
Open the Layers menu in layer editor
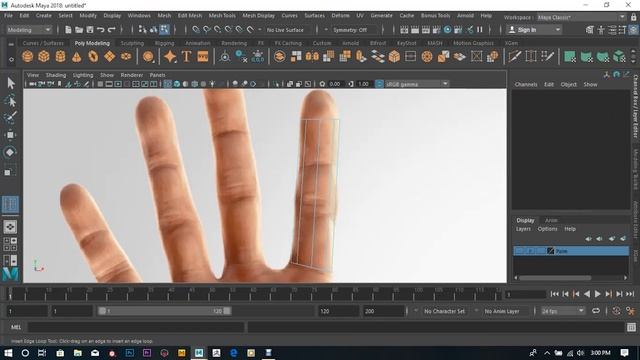click(523, 229)
